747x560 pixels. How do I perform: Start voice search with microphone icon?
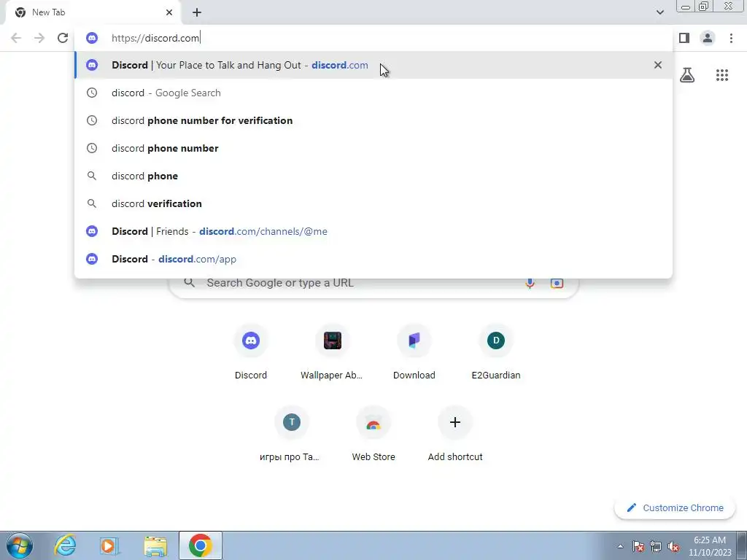tap(530, 283)
